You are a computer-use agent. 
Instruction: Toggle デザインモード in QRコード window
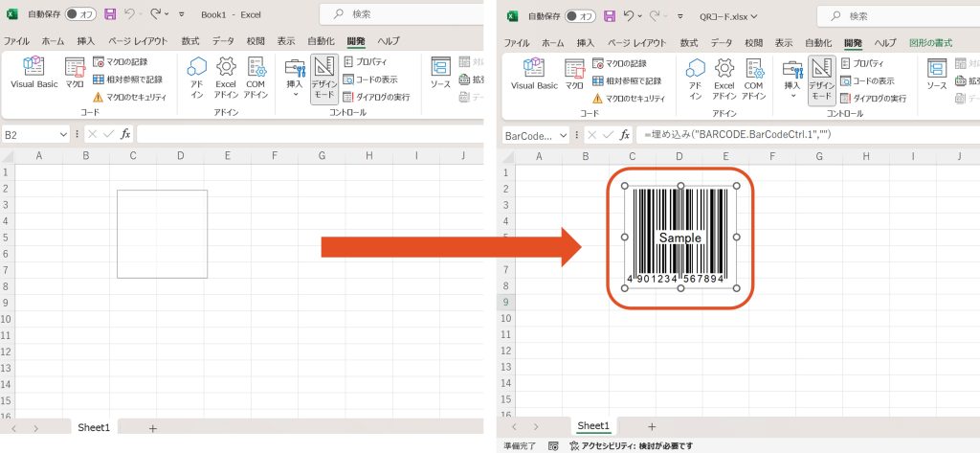[x=821, y=80]
